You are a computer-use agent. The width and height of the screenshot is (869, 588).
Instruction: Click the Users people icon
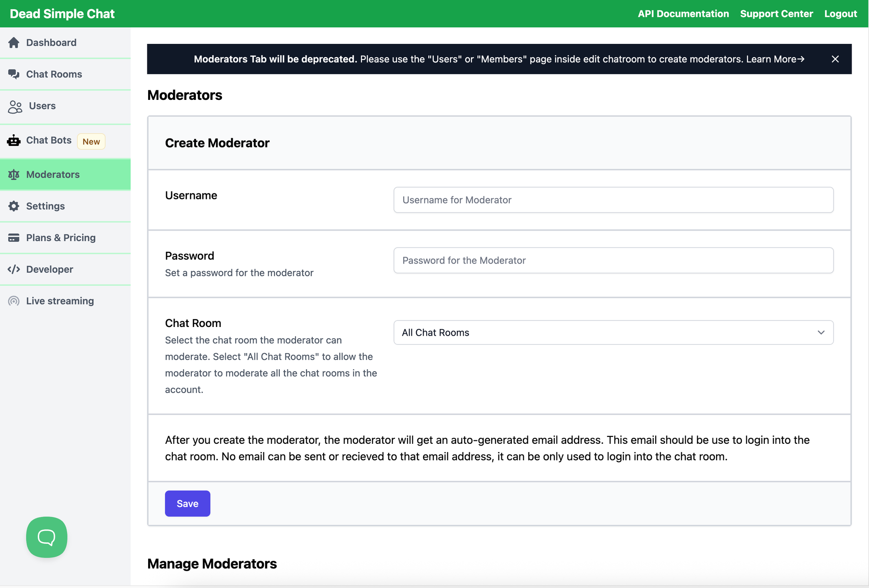pyautogui.click(x=15, y=106)
